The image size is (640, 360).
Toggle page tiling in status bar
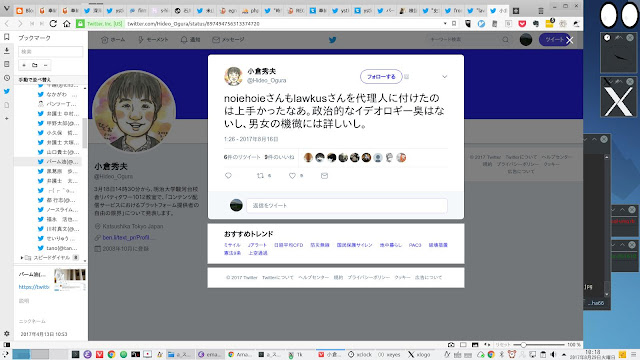pyautogui.click(x=463, y=345)
